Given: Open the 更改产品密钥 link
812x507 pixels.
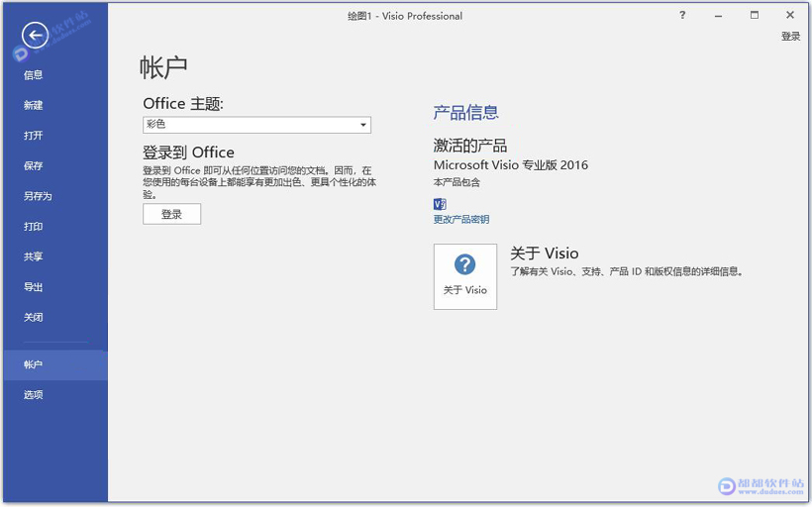Looking at the screenshot, I should click(x=460, y=220).
